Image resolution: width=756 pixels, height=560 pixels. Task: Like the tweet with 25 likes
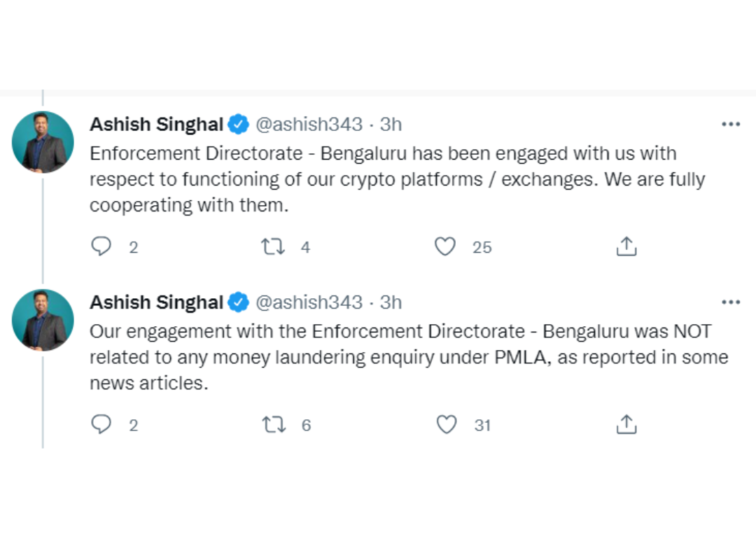point(445,246)
